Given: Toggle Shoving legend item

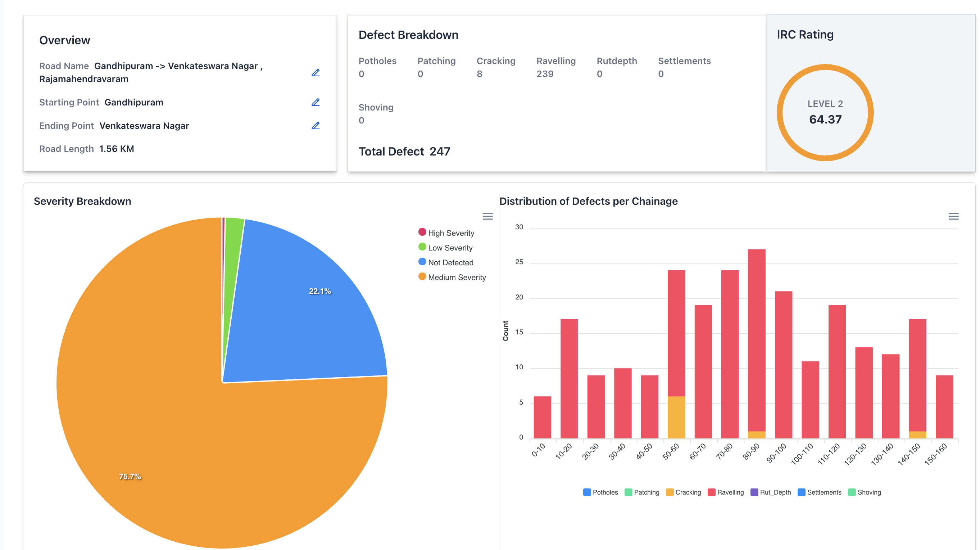Looking at the screenshot, I should [868, 492].
